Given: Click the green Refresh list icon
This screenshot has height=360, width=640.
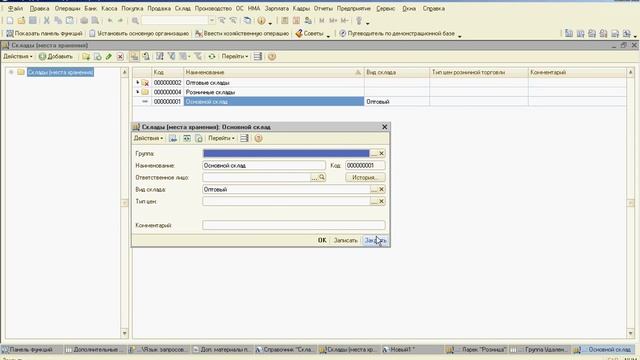Looking at the screenshot, I should pyautogui.click(x=211, y=57).
